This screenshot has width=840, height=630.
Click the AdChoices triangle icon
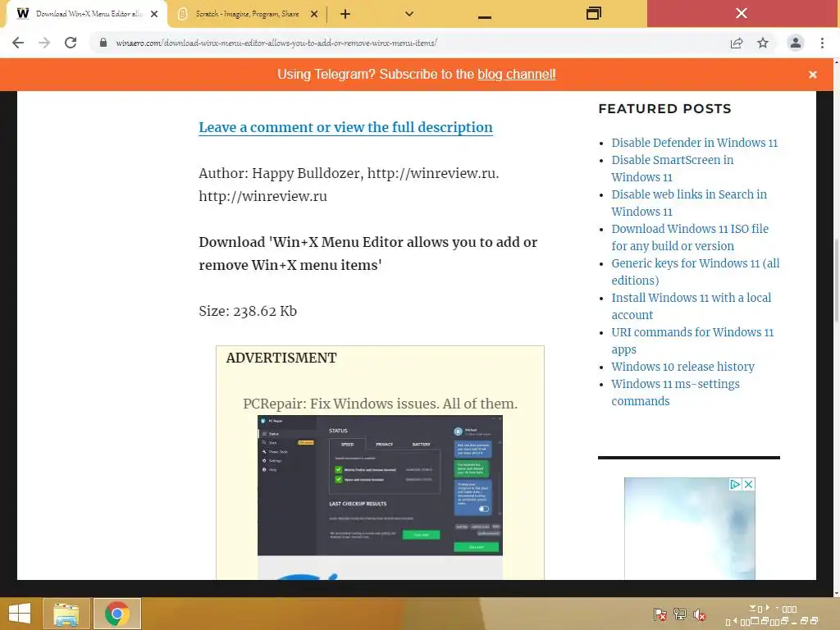[736, 484]
